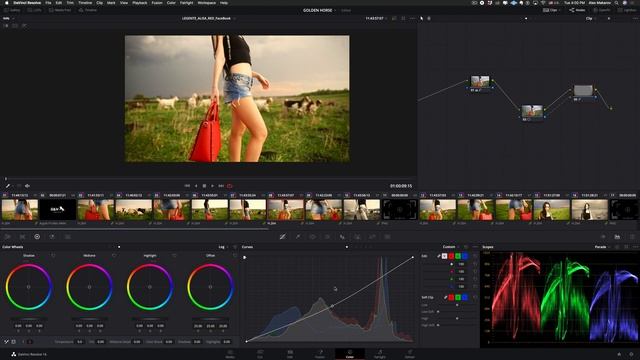Select the node editor pointer tool

(422, 18)
